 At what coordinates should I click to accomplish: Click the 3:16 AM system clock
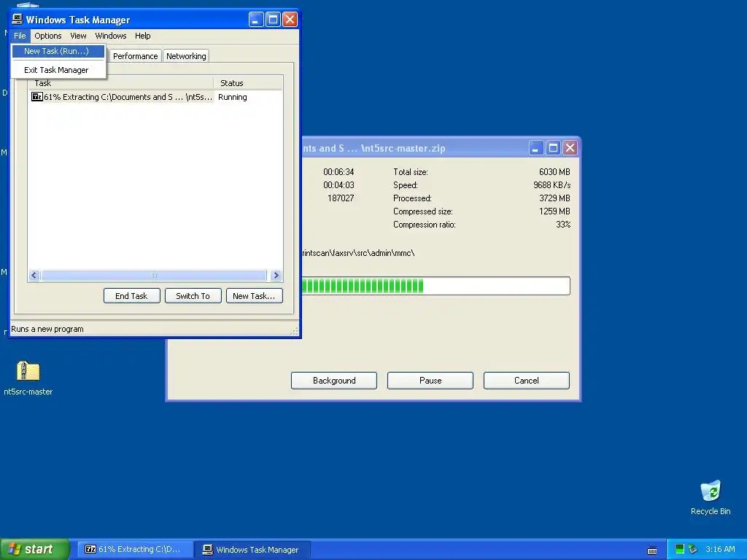(x=720, y=549)
